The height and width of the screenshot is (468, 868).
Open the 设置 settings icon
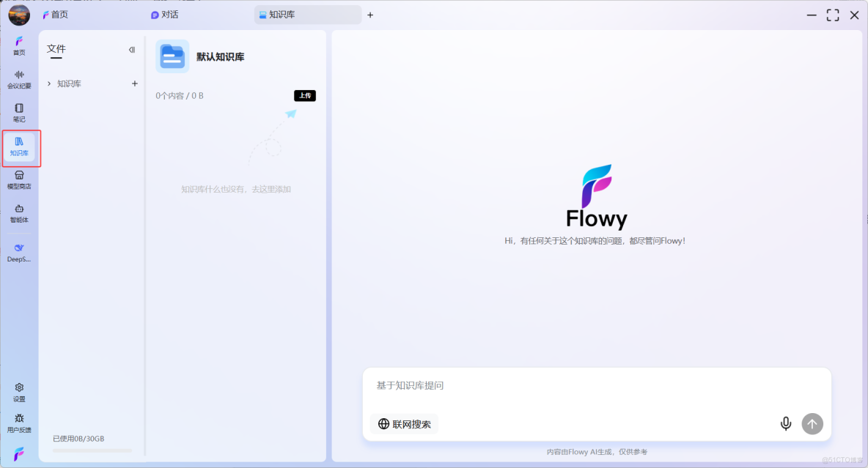pyautogui.click(x=19, y=392)
